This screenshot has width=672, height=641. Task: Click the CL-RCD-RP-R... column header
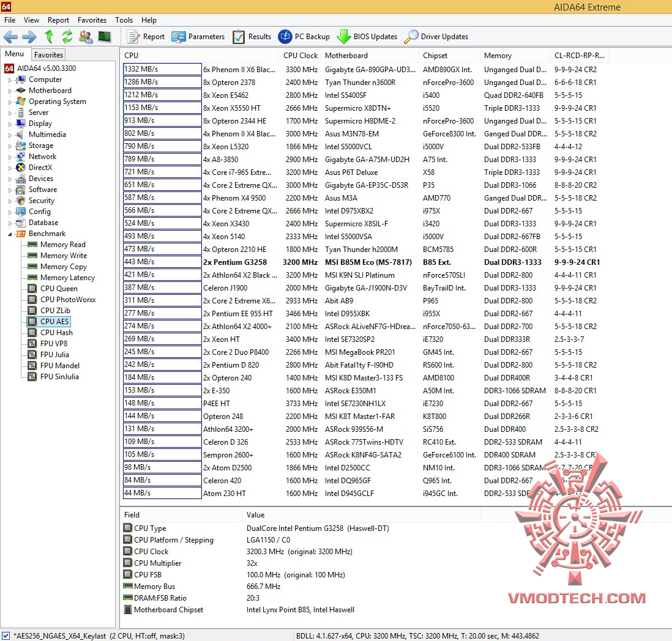click(580, 56)
